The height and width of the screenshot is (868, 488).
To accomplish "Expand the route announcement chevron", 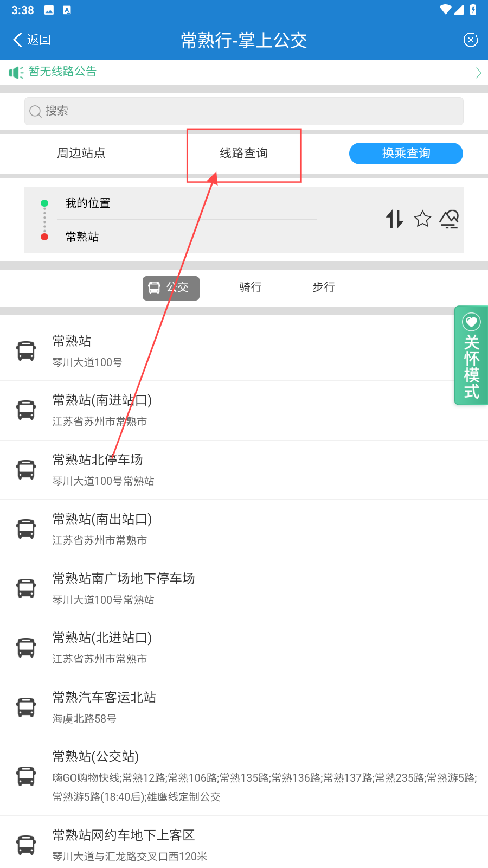I will (478, 73).
